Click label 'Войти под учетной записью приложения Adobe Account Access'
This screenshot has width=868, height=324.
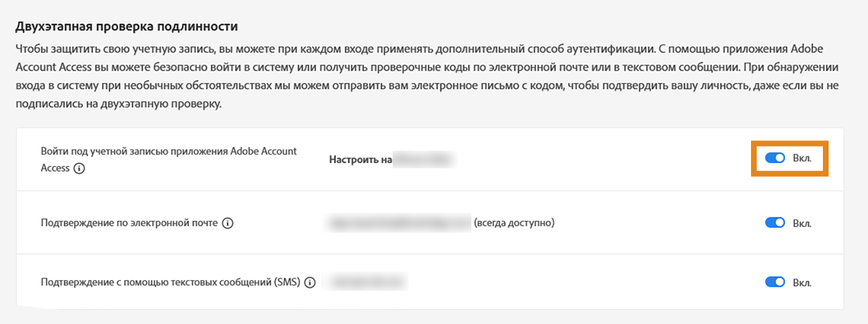(x=168, y=152)
